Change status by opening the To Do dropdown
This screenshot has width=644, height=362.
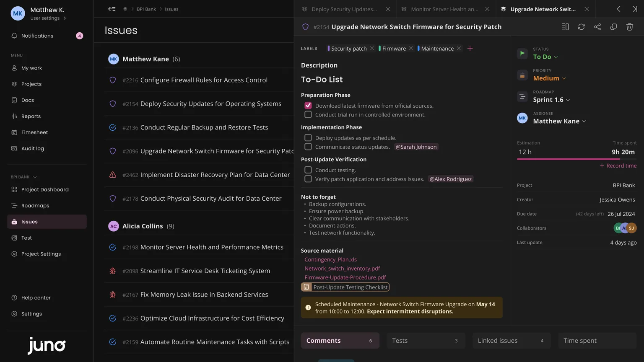[545, 57]
